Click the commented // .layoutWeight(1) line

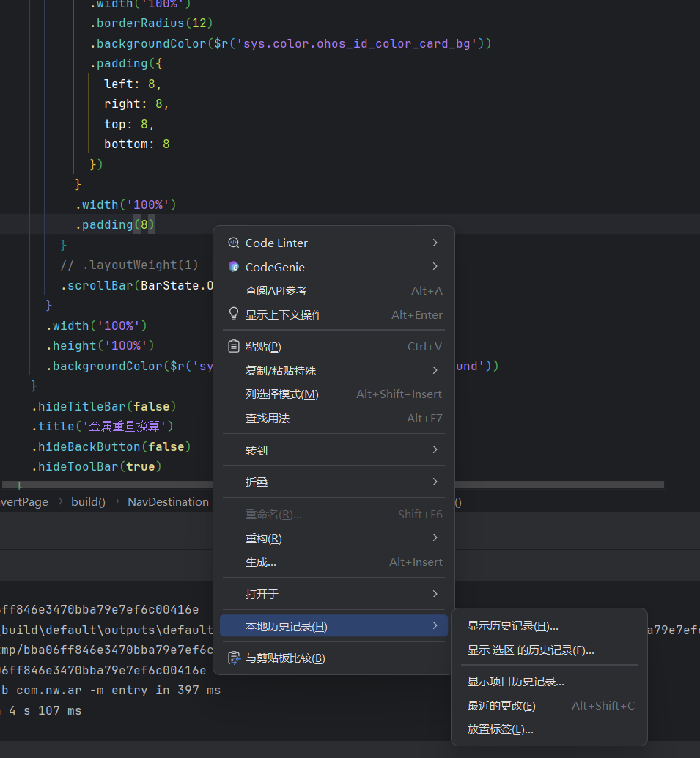(129, 265)
